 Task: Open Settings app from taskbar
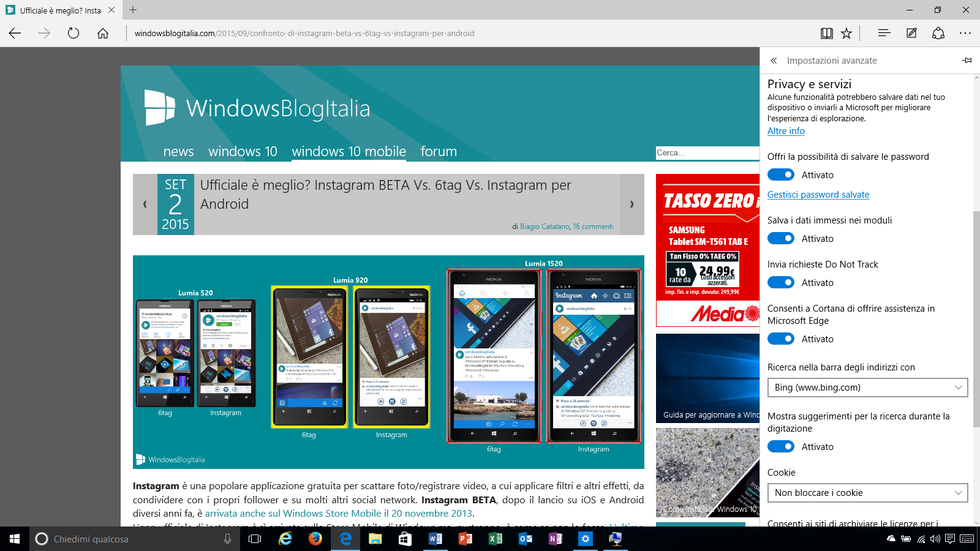click(585, 539)
